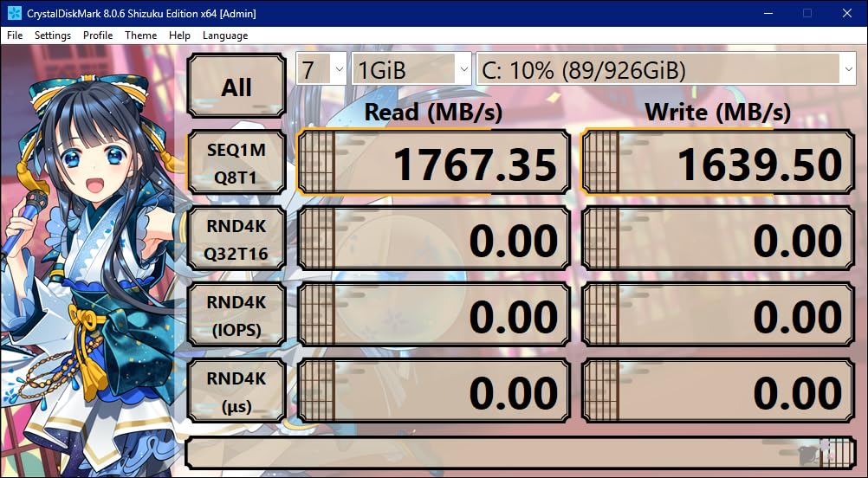Click the RND4K (IOPS) write value
Screen dimensions: 868x478
(x=718, y=315)
